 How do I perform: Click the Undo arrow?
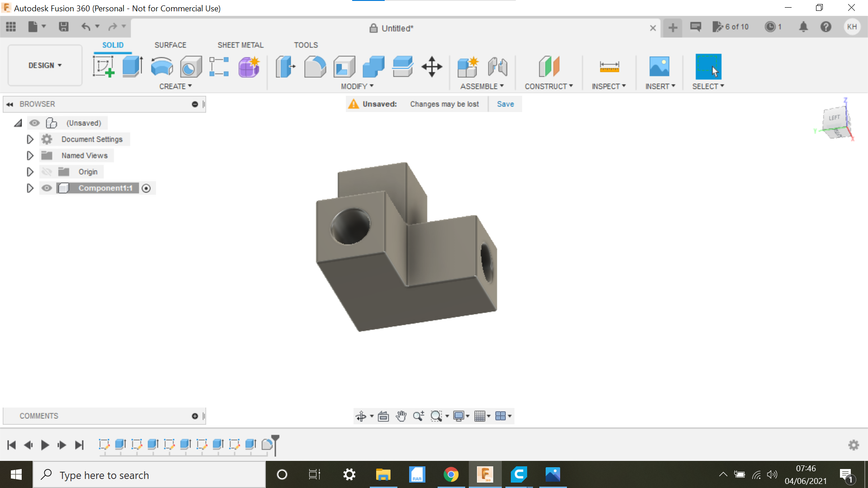coord(85,27)
